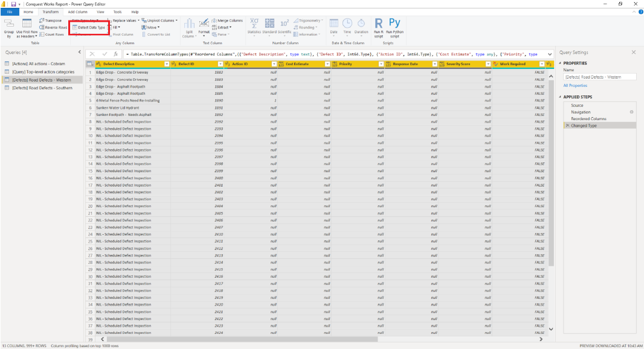Switch to the View tab
The image size is (644, 349).
(x=100, y=12)
